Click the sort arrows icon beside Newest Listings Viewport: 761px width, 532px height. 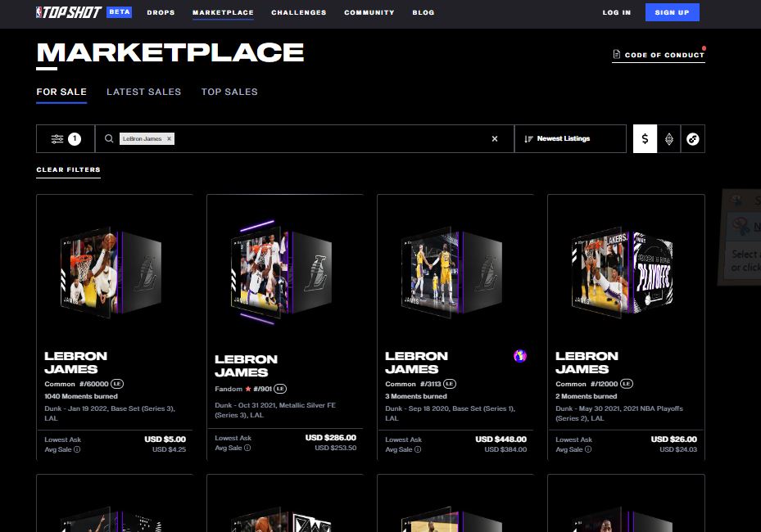(x=528, y=139)
